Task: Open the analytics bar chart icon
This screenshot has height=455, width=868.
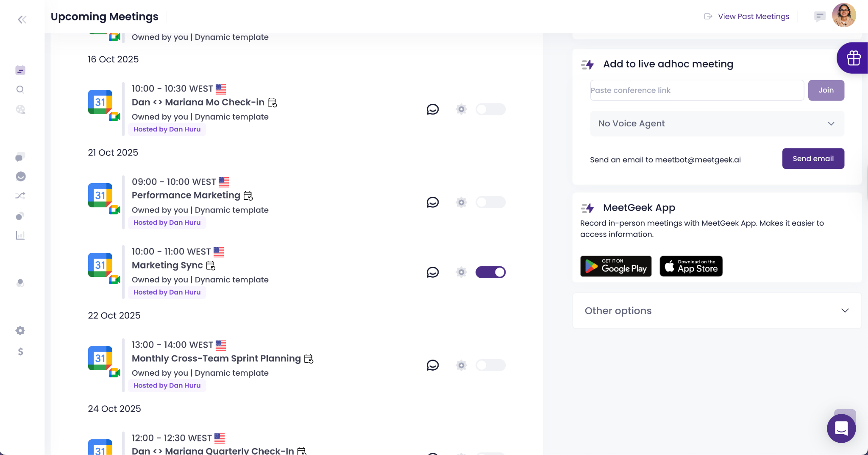Action: (x=20, y=235)
